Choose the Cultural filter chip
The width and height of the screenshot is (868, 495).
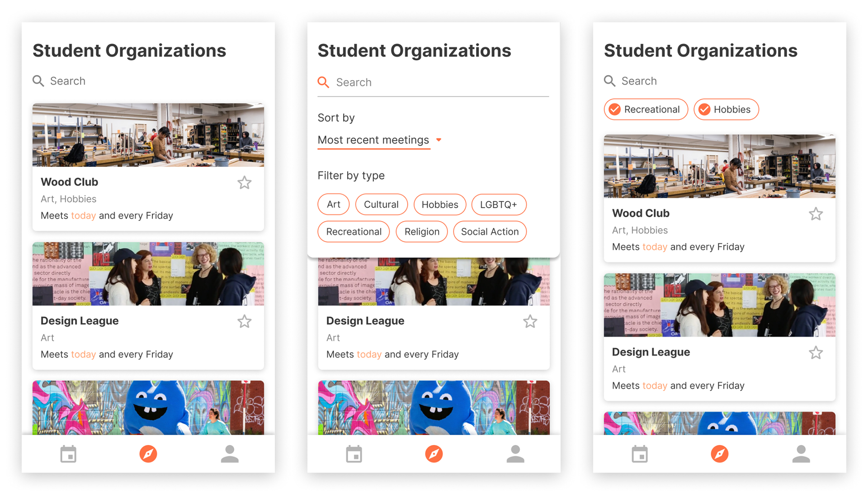tap(381, 205)
